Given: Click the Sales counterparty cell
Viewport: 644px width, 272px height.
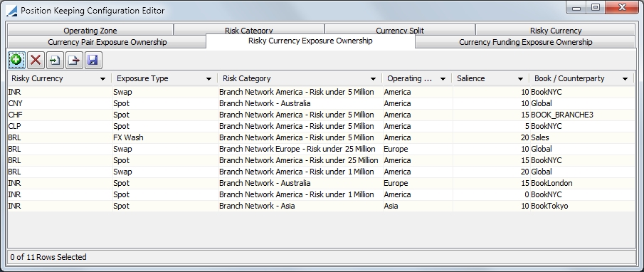Looking at the screenshot, I should coord(581,137).
